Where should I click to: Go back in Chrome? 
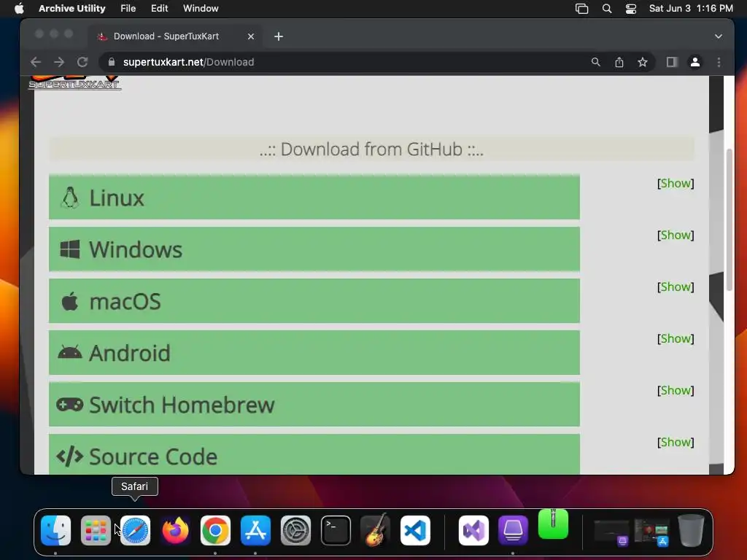pos(36,62)
